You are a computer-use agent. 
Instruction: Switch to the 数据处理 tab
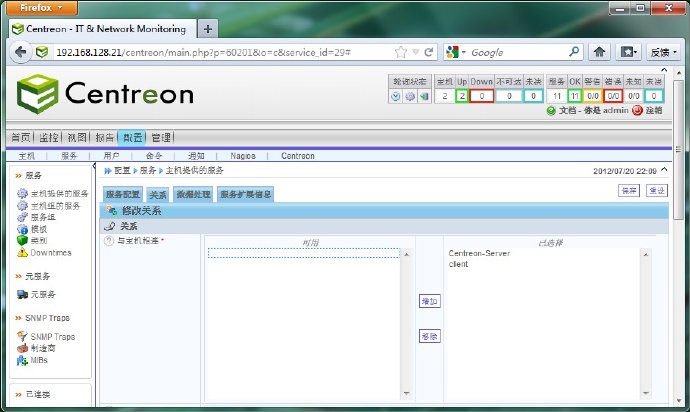click(193, 194)
